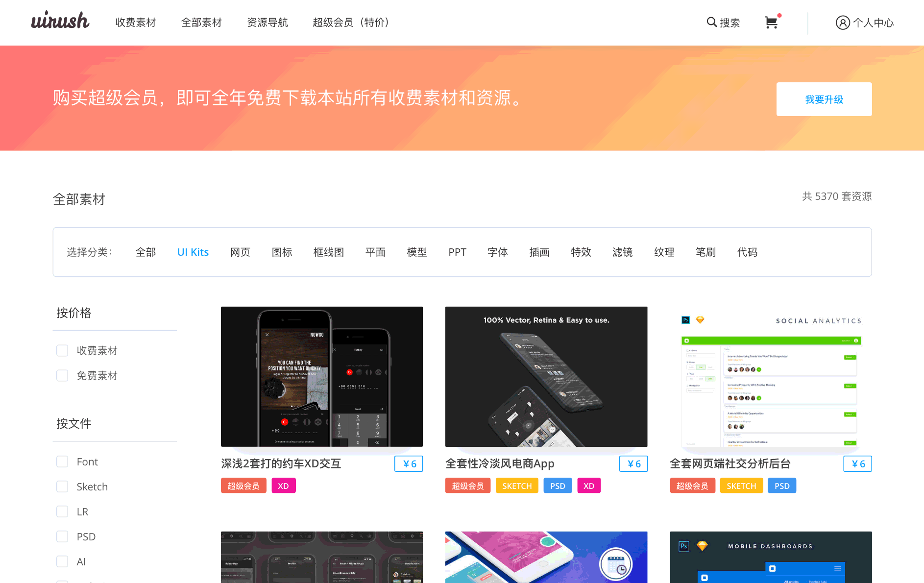Open the 约车XD交互 dark phone thumbnail
The width and height of the screenshot is (924, 583).
tap(322, 377)
